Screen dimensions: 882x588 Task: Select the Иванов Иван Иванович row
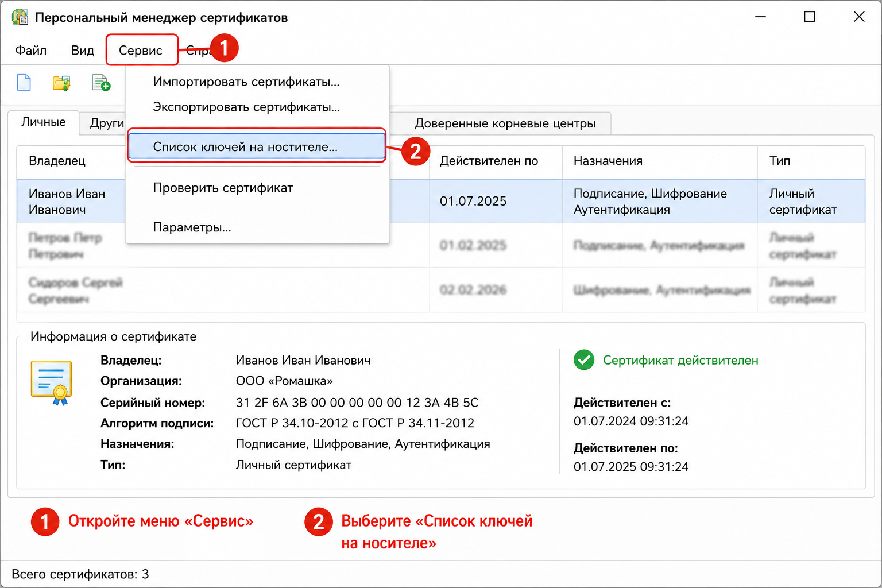click(441, 201)
